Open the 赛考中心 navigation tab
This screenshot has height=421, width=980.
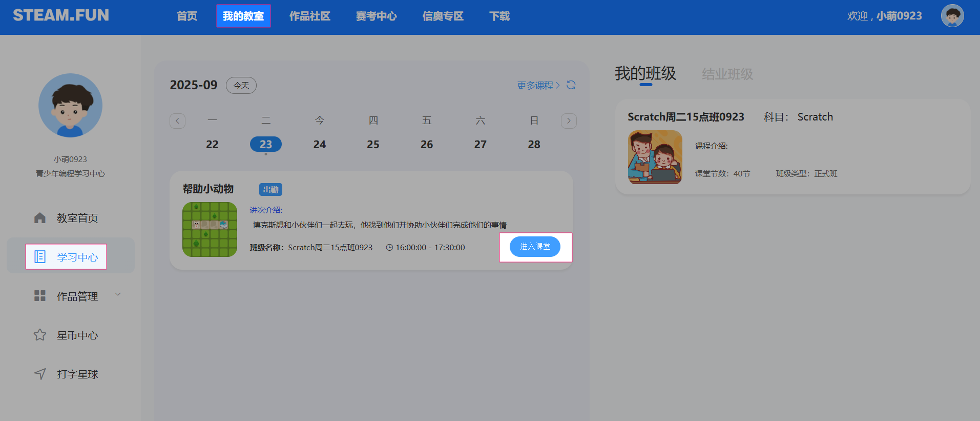(377, 16)
